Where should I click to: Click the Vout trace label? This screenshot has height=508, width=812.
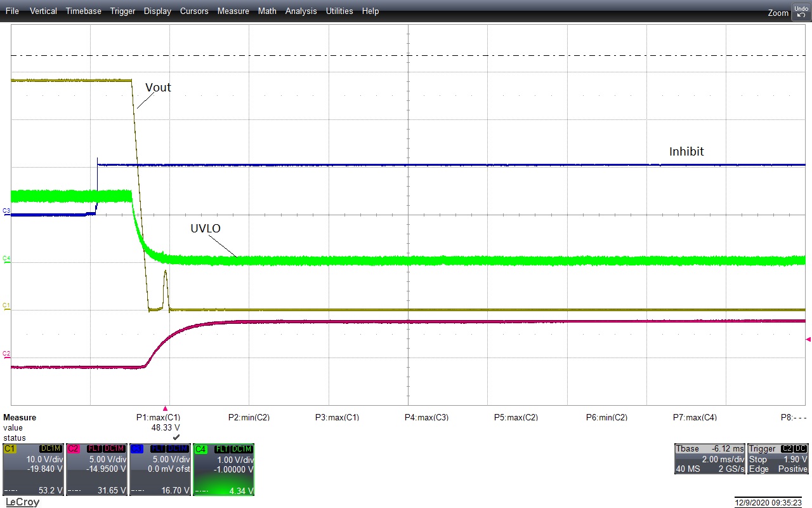(158, 88)
